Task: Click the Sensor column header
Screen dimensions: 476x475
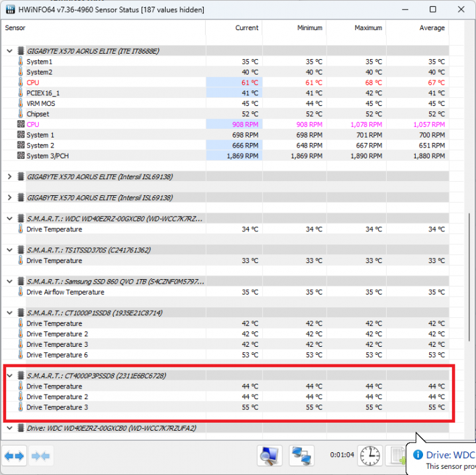Action: tap(101, 28)
